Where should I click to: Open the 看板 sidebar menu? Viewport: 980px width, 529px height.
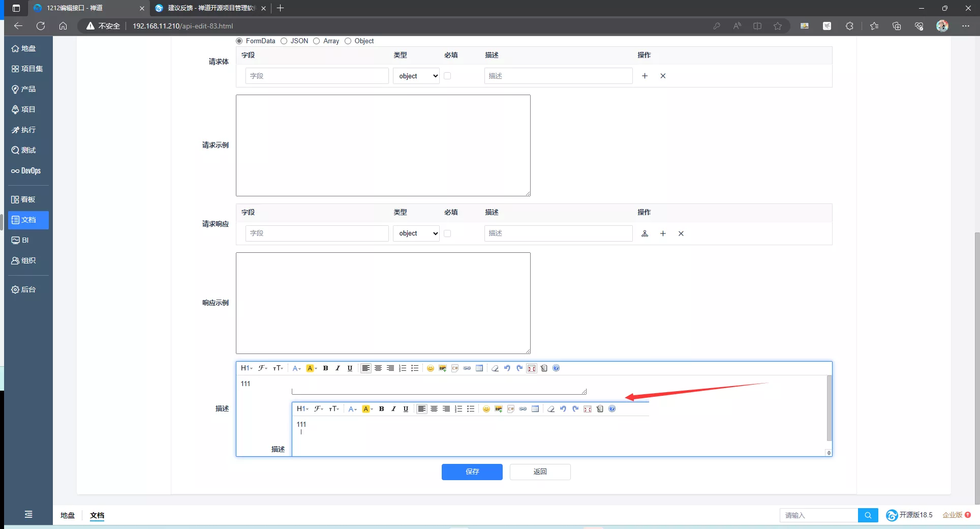pyautogui.click(x=28, y=199)
